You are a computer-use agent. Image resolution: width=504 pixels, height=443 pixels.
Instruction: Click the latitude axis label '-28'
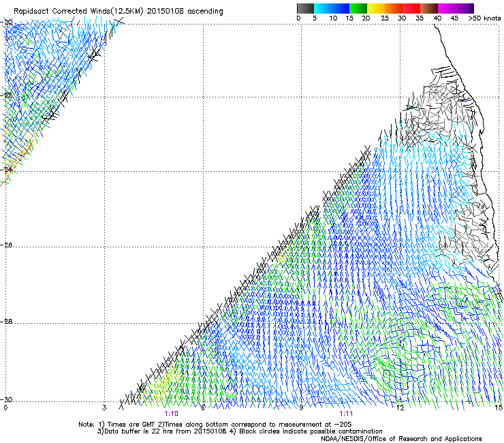click(x=6, y=322)
